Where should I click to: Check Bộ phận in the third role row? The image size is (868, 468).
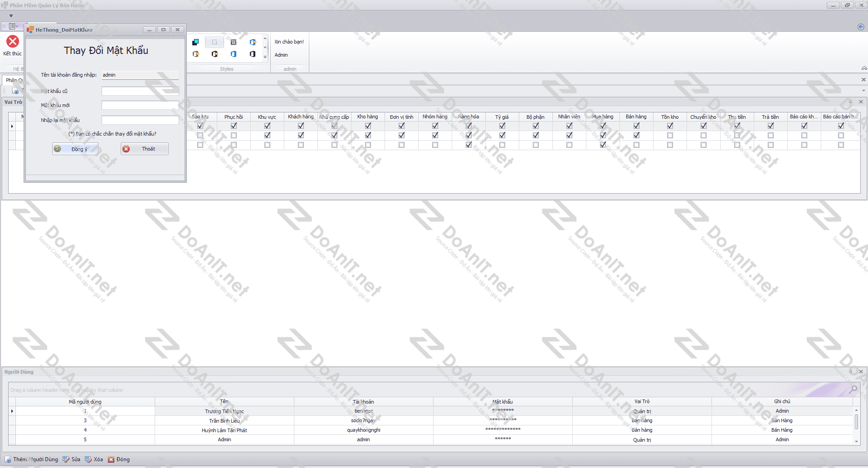(x=536, y=145)
